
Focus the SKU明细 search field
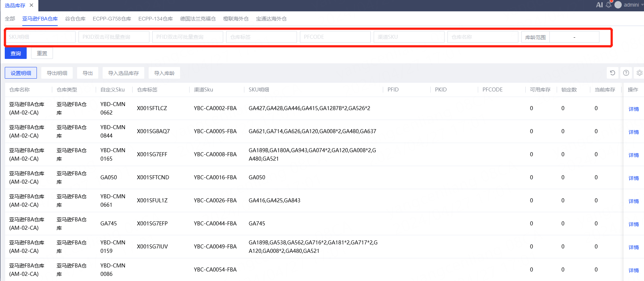pyautogui.click(x=41, y=37)
